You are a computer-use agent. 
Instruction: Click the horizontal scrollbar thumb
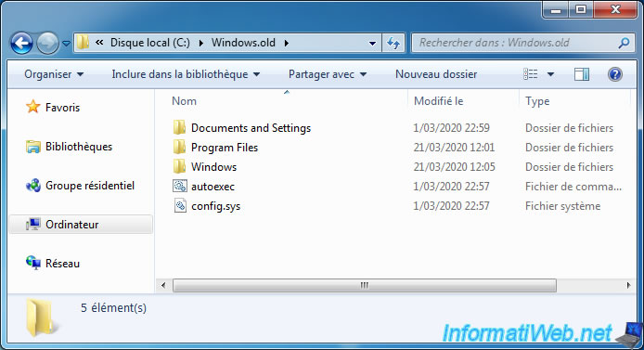tap(365, 285)
